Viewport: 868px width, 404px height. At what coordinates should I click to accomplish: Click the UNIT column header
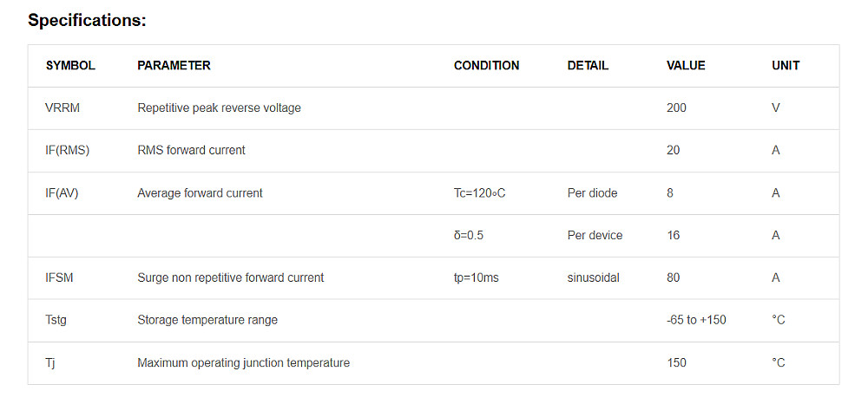click(786, 66)
